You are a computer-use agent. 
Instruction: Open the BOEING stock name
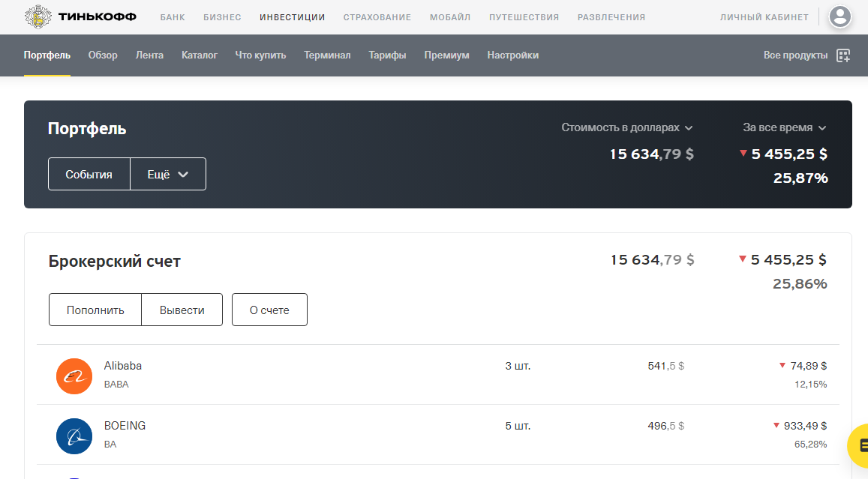coord(125,425)
